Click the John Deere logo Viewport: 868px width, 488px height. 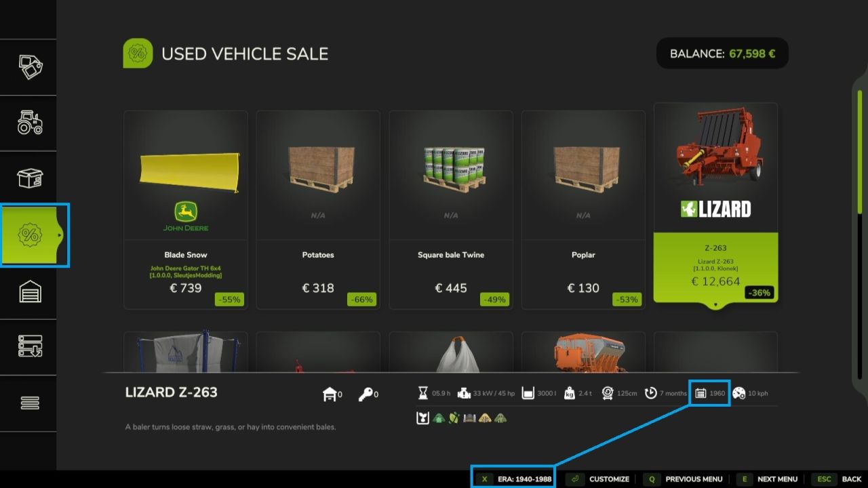pos(186,217)
